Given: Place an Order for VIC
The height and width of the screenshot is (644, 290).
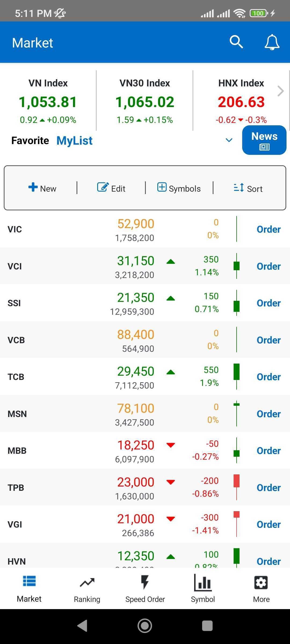Looking at the screenshot, I should 269,229.
